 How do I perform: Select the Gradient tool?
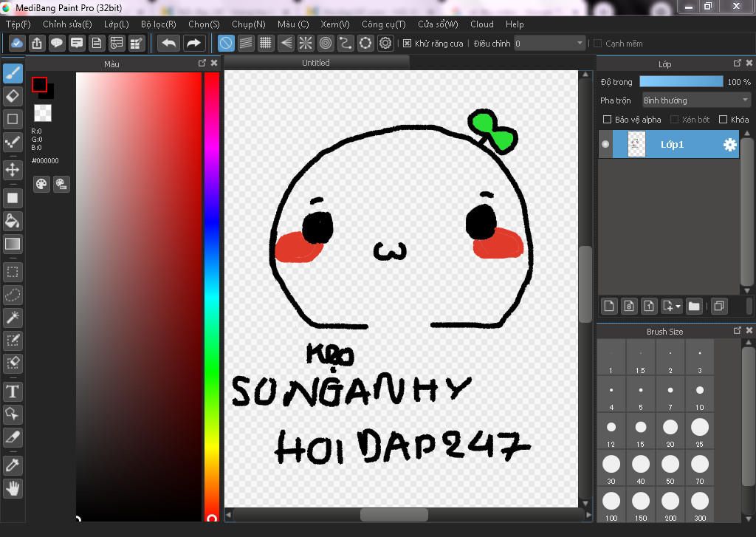pyautogui.click(x=13, y=244)
